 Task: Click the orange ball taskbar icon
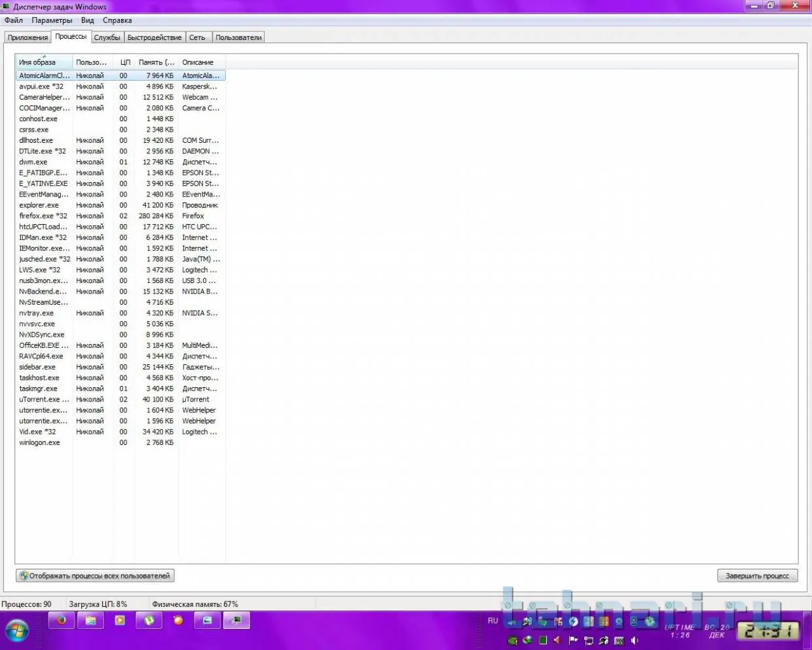tap(178, 620)
